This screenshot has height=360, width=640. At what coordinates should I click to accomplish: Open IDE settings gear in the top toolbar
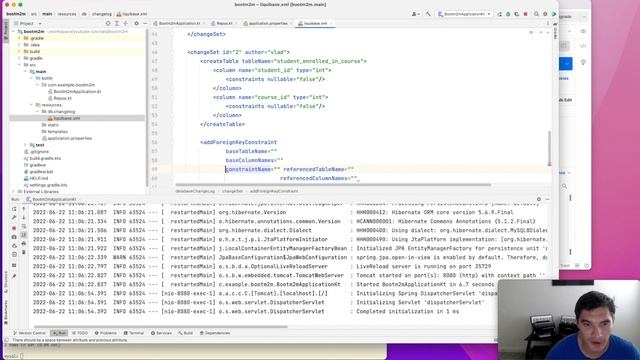545,14
